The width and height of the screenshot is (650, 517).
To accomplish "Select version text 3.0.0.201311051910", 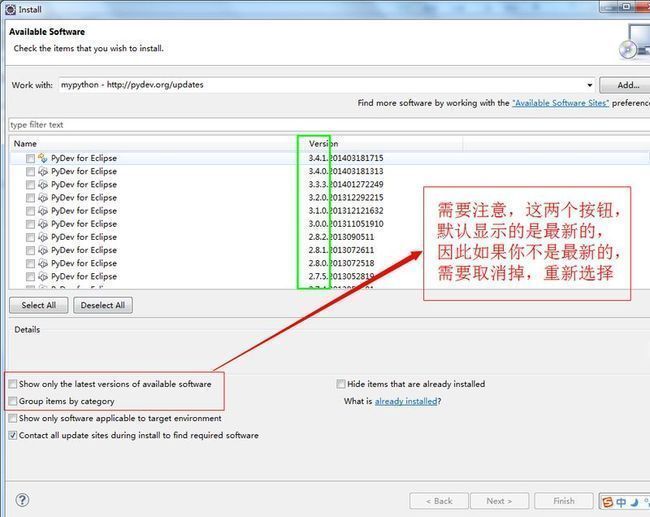I will tap(346, 224).
